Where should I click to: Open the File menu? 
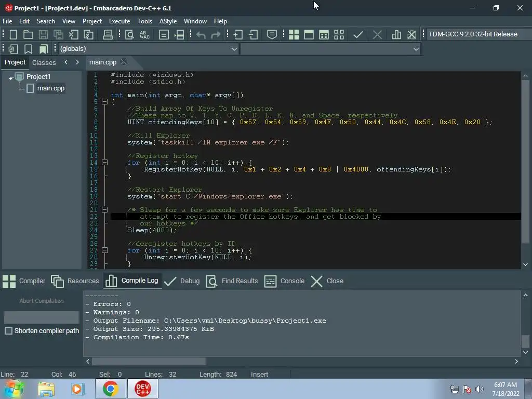(x=7, y=21)
